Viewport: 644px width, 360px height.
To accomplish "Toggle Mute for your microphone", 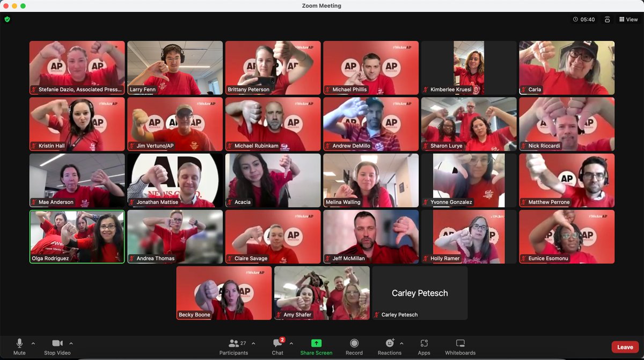I will click(19, 347).
